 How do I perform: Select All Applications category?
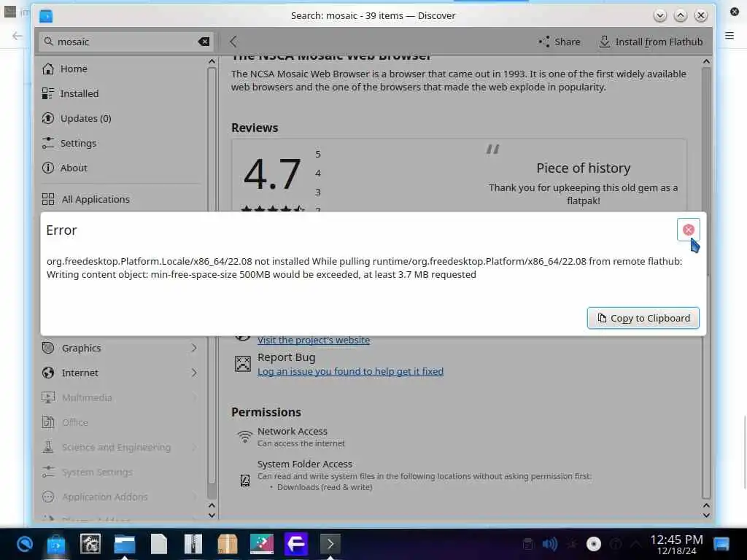(x=122, y=199)
